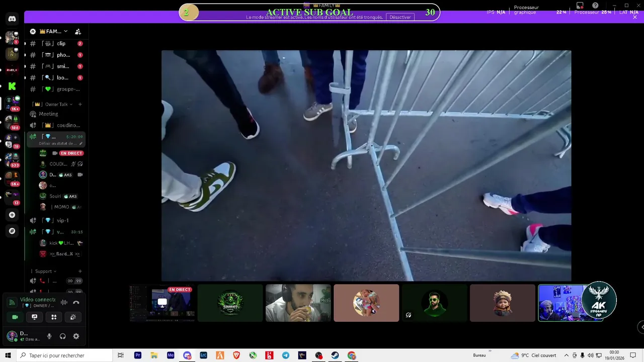
Task: Click Désactiver streamer mode button
Action: click(x=400, y=17)
